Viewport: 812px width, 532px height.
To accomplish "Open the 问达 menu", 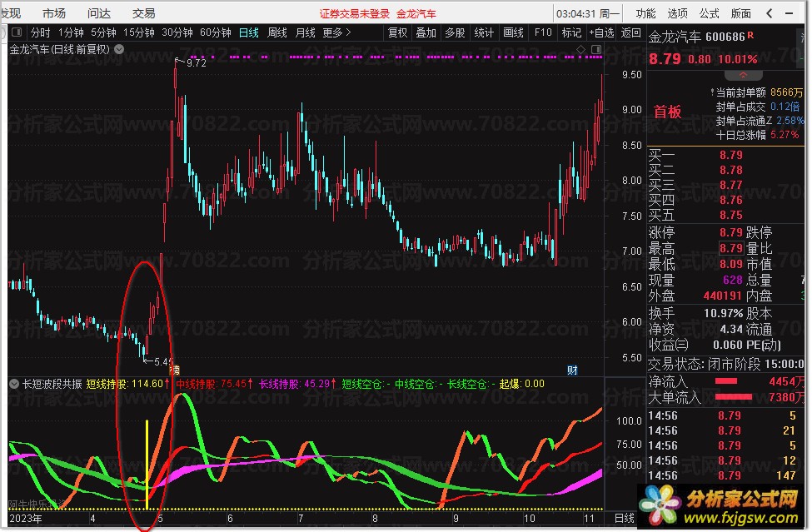I will pos(99,13).
